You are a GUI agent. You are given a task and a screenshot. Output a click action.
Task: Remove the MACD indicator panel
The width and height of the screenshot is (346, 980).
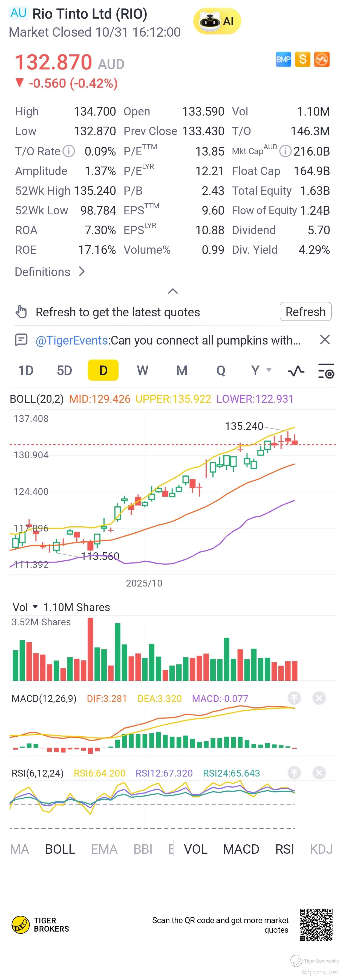[319, 698]
